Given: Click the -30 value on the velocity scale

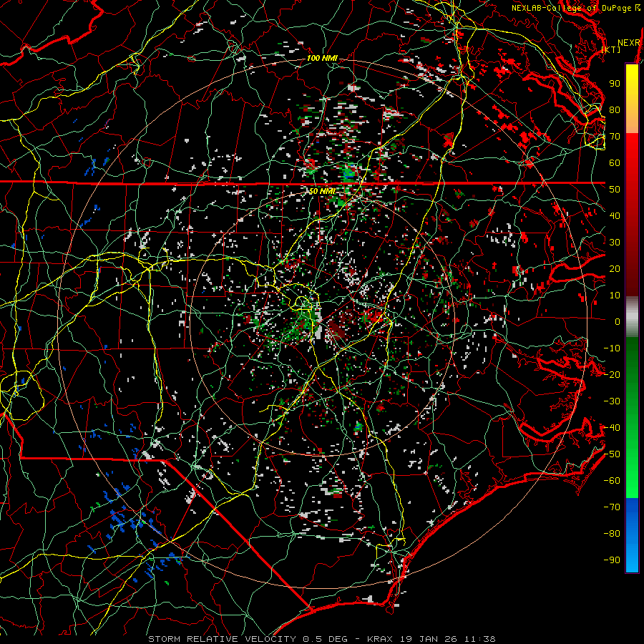Looking at the screenshot, I should coord(612,401).
